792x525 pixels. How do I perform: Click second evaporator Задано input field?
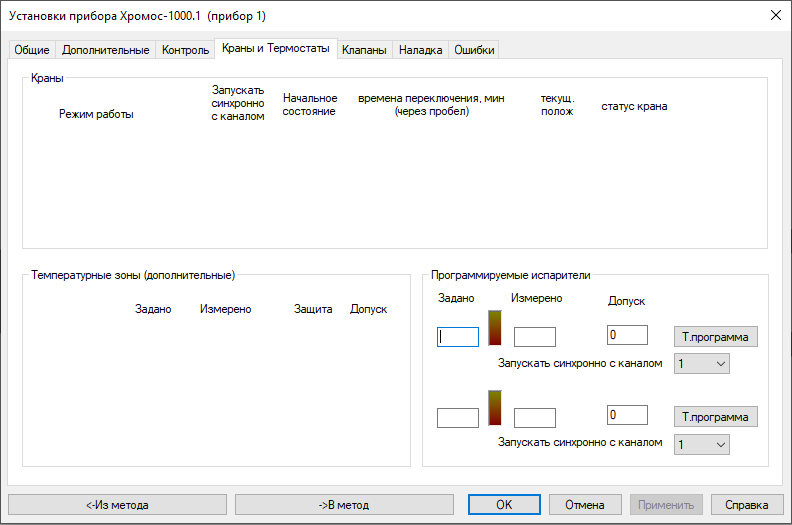coord(458,417)
